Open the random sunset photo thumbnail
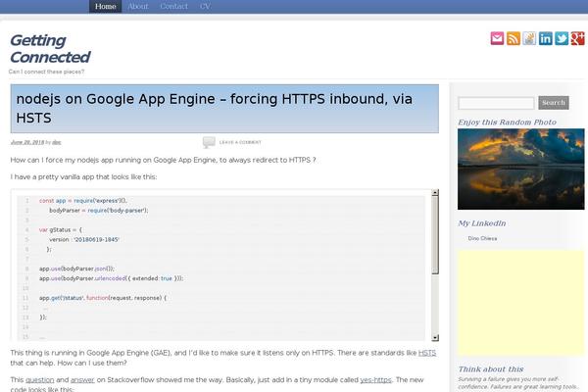Image resolution: width=588 pixels, height=392 pixels. coord(521,170)
